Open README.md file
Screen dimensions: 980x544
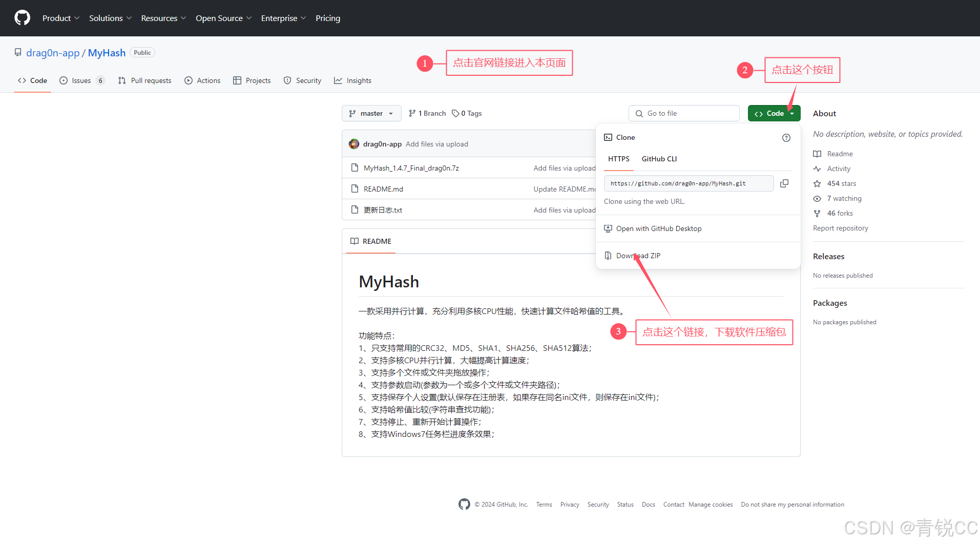pos(383,189)
